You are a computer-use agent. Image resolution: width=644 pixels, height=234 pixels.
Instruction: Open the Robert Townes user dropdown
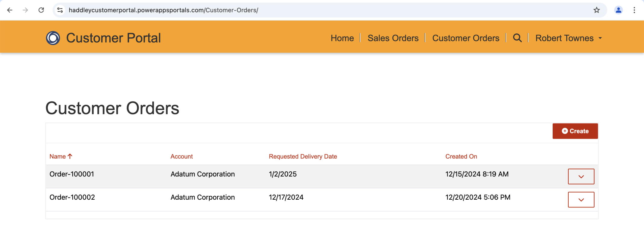pyautogui.click(x=568, y=38)
